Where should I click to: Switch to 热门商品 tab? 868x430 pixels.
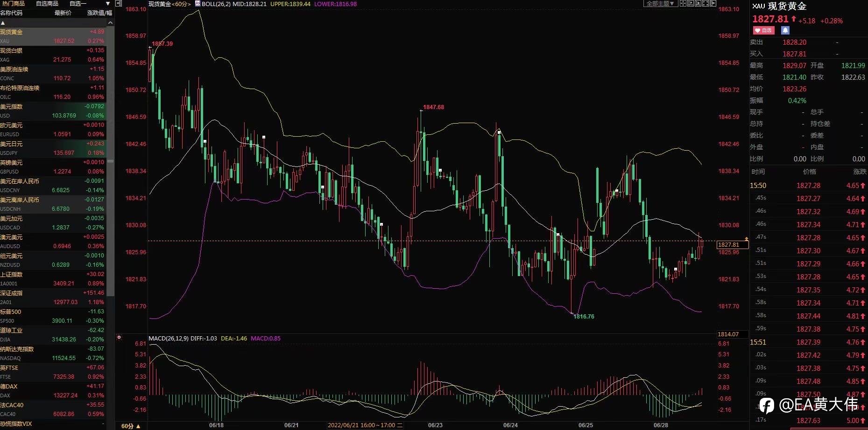(x=14, y=3)
